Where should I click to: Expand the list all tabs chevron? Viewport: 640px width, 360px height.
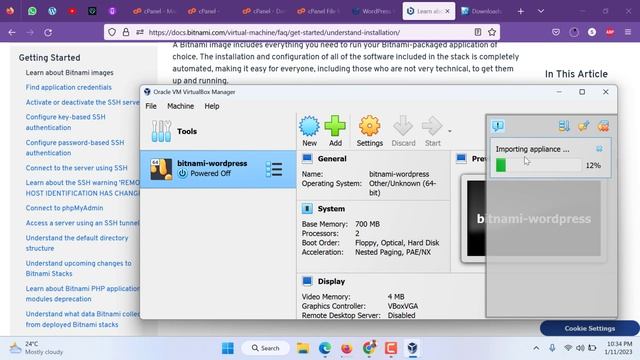[x=541, y=11]
